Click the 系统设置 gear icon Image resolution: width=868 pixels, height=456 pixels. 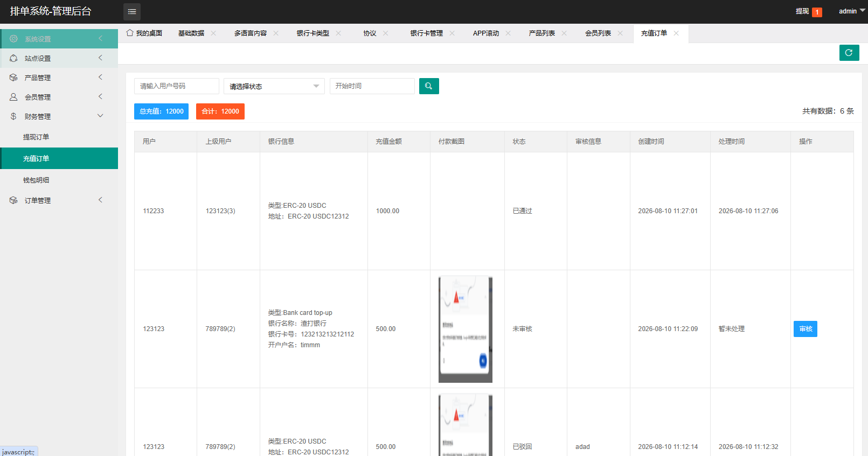[13, 39]
